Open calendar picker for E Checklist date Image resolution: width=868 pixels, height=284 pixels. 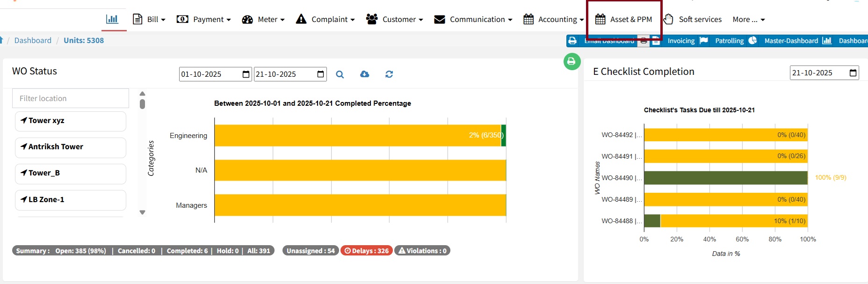point(853,73)
